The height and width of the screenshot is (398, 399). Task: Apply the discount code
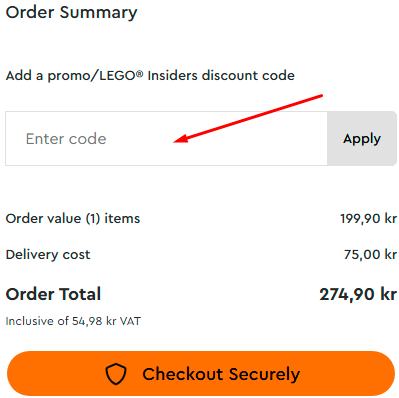[x=362, y=138]
